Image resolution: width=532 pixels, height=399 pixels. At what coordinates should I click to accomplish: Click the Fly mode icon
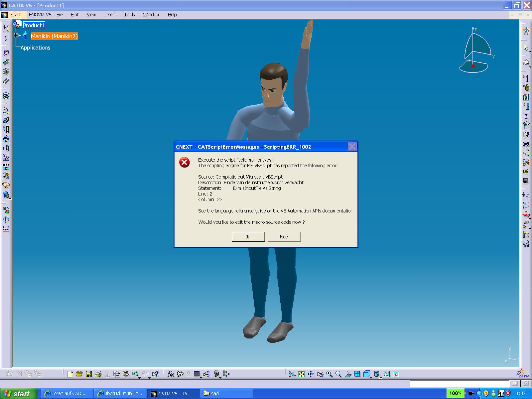pyautogui.click(x=292, y=374)
